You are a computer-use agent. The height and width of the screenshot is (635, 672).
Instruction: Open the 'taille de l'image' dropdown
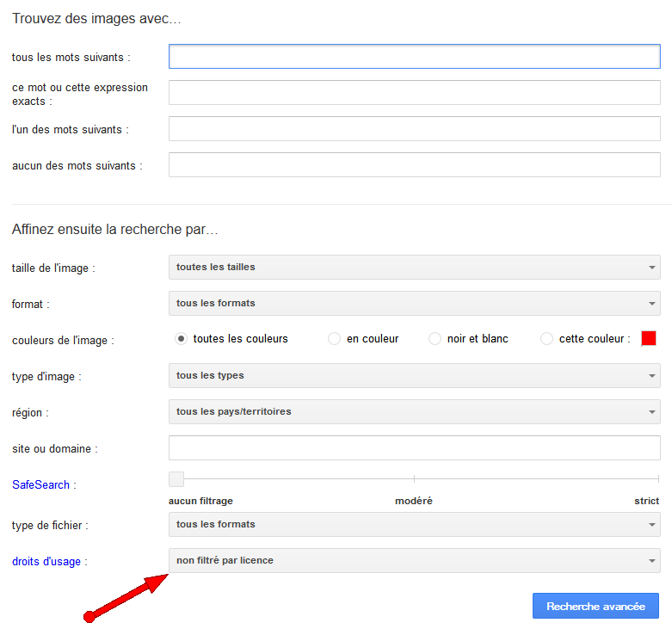(x=414, y=267)
